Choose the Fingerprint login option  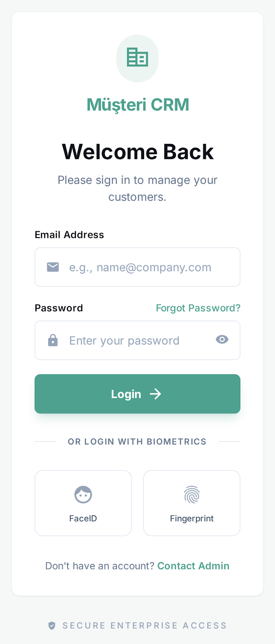point(191,503)
